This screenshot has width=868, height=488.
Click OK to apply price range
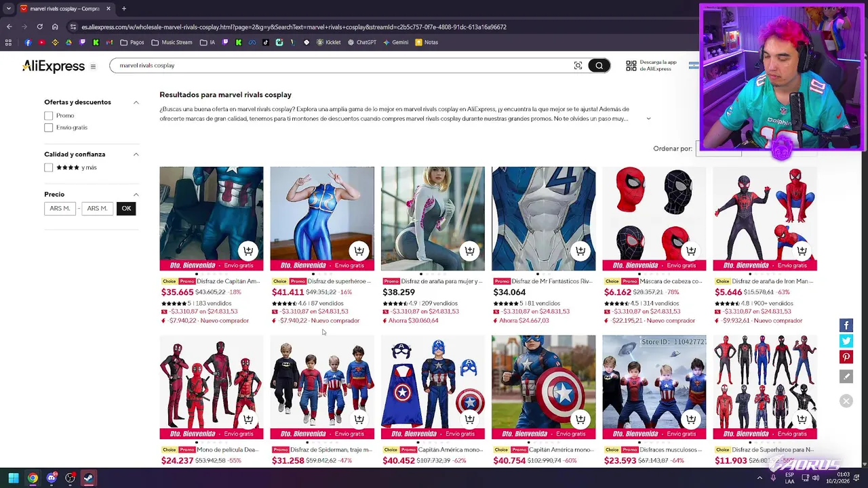126,209
